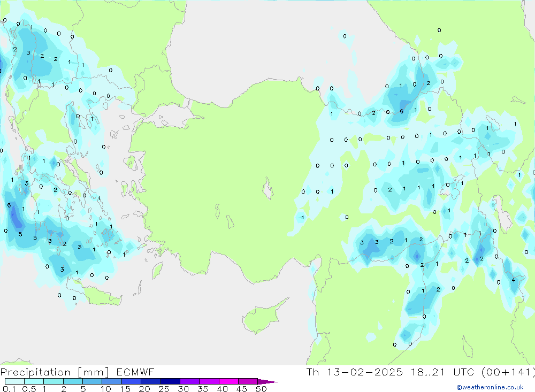Click the over-50 mm legend arrow tip

click(x=268, y=382)
